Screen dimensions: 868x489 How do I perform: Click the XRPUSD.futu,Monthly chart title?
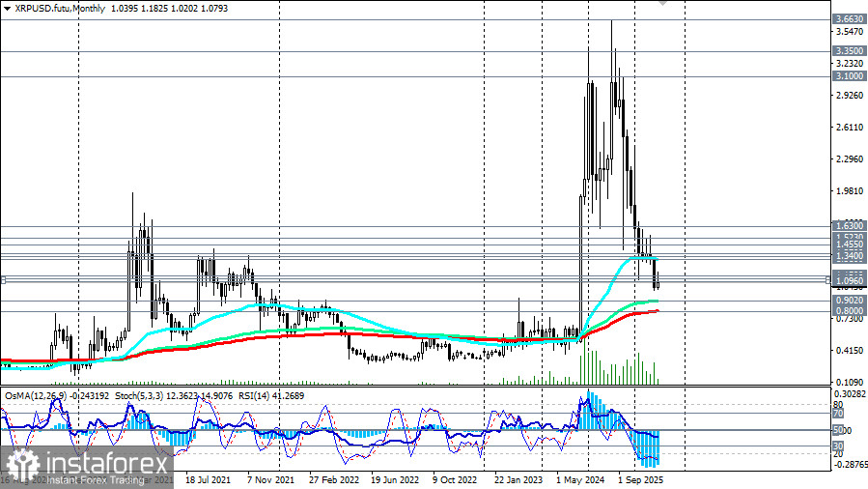[60, 9]
